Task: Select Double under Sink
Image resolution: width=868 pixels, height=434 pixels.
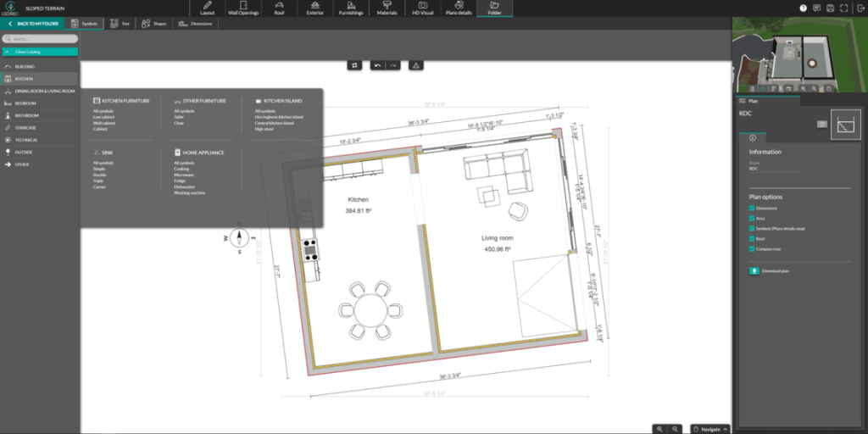Action: pos(100,175)
